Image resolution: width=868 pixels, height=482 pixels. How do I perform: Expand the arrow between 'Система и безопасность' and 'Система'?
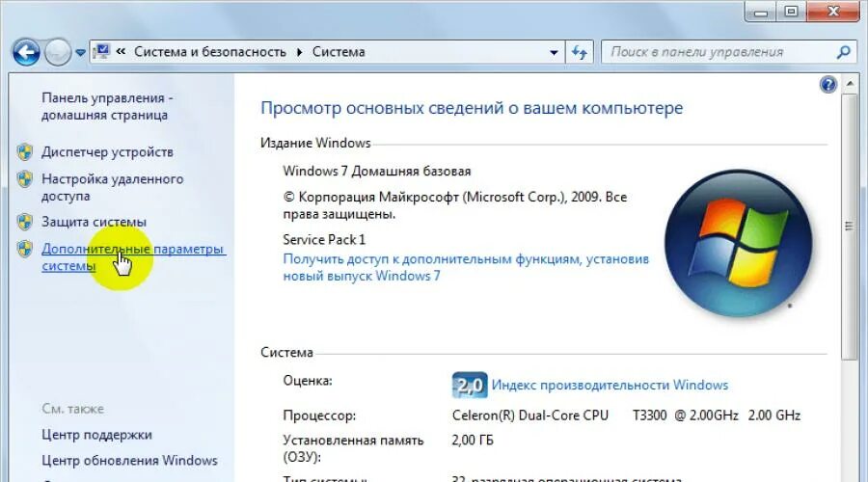(300, 52)
